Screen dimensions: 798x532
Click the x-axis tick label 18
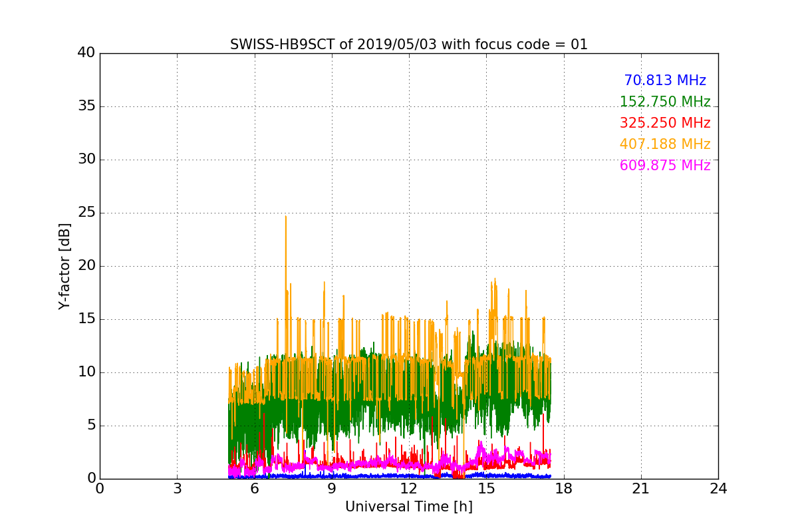(x=563, y=488)
